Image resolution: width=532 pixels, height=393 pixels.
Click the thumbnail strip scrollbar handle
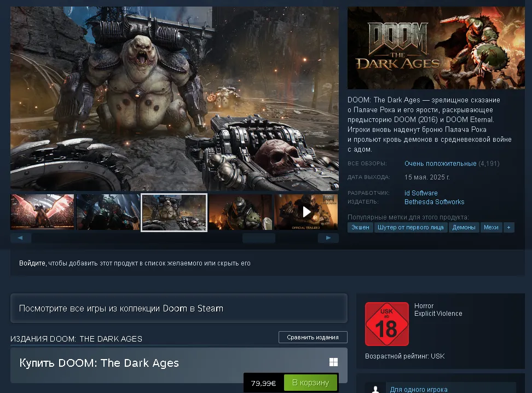(259, 238)
